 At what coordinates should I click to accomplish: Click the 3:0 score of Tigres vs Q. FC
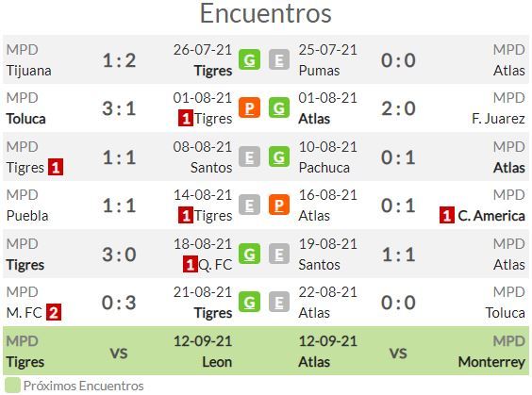(x=119, y=255)
